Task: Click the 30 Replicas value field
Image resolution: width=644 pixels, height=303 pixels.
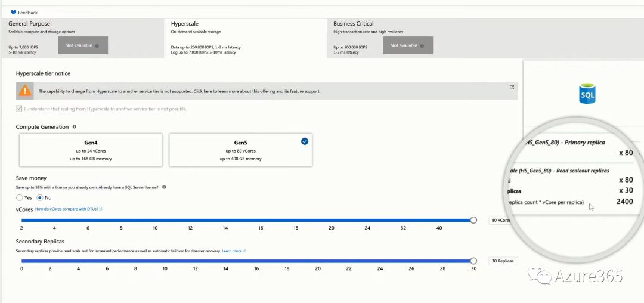Action: coord(502,261)
